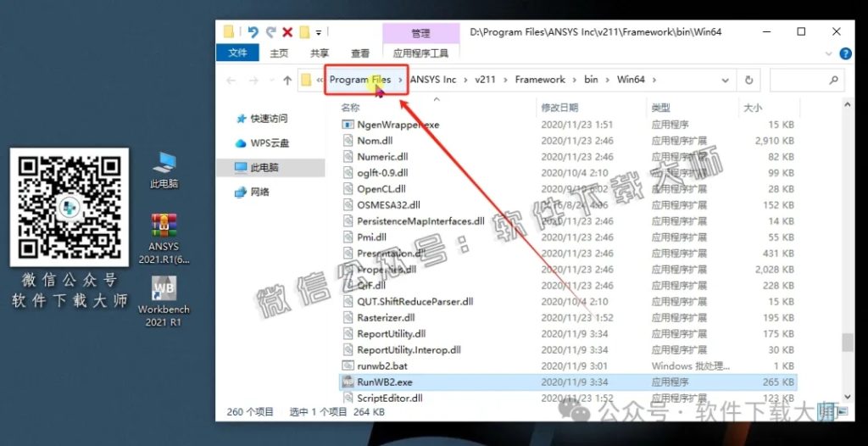The height and width of the screenshot is (446, 868).
Task: Expand the chevron after Framework breadcrumb
Action: pyautogui.click(x=575, y=80)
